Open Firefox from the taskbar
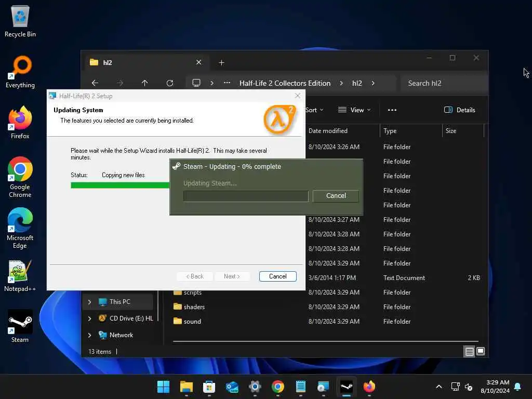Viewport: 532px width, 399px height. pyautogui.click(x=369, y=387)
